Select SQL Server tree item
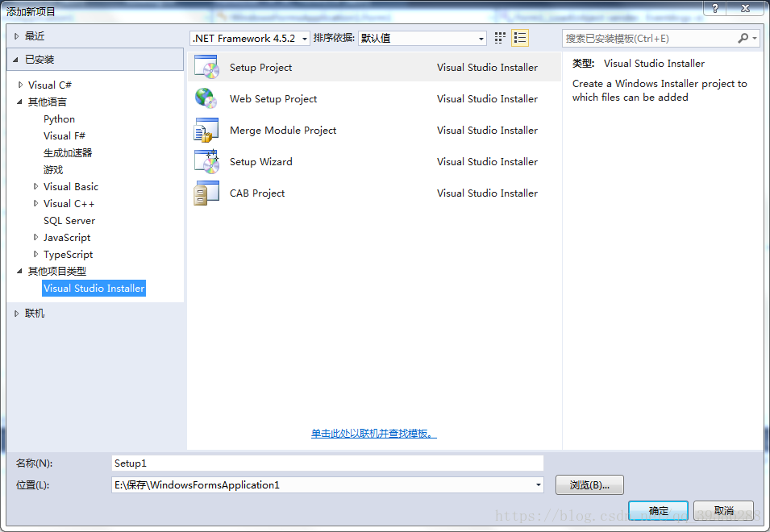Image resolution: width=770 pixels, height=532 pixels. 69,220
